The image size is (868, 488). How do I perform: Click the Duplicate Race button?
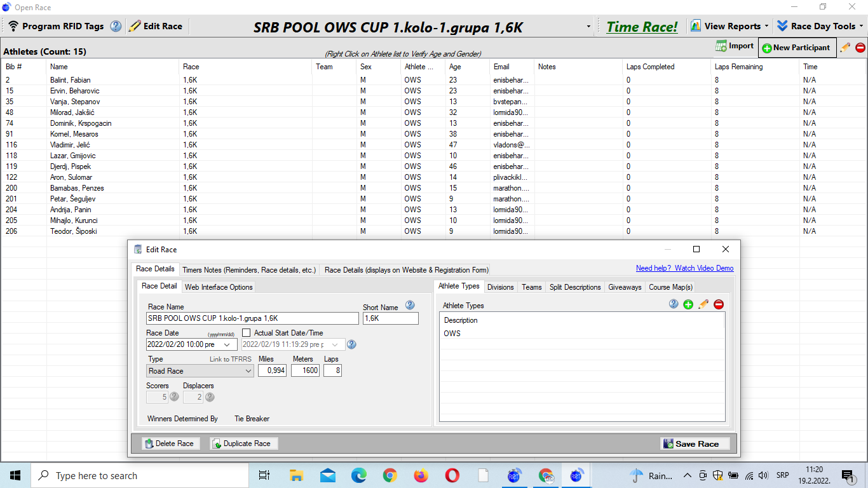pyautogui.click(x=244, y=444)
